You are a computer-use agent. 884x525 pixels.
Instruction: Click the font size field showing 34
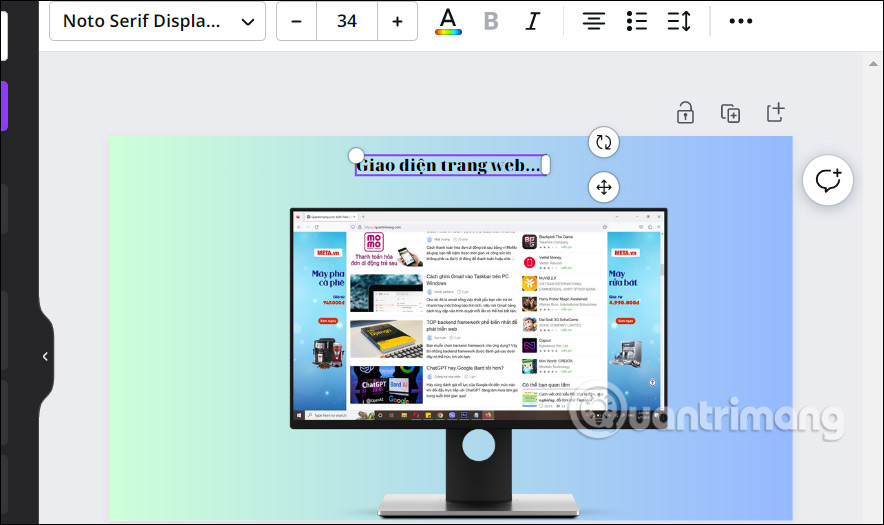pyautogui.click(x=347, y=21)
